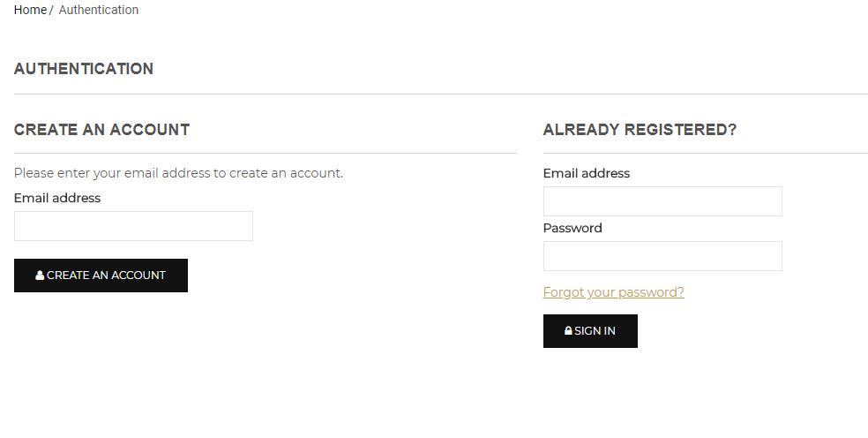
Task: Click the user icon on Create Account button
Action: [40, 276]
